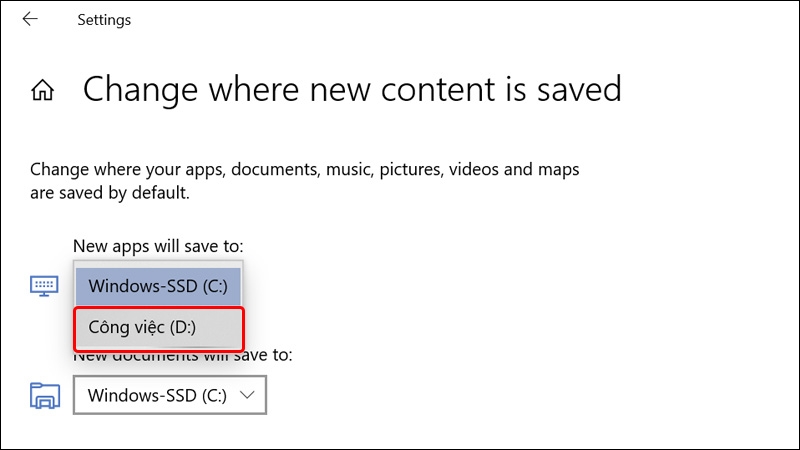
Task: Select Công việc (D:) from the open list
Action: (159, 328)
